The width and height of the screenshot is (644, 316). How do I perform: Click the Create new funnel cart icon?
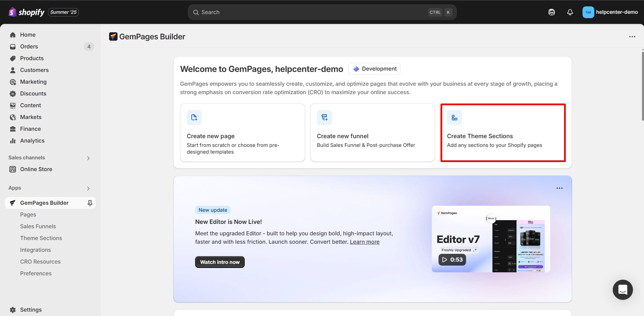tap(324, 117)
